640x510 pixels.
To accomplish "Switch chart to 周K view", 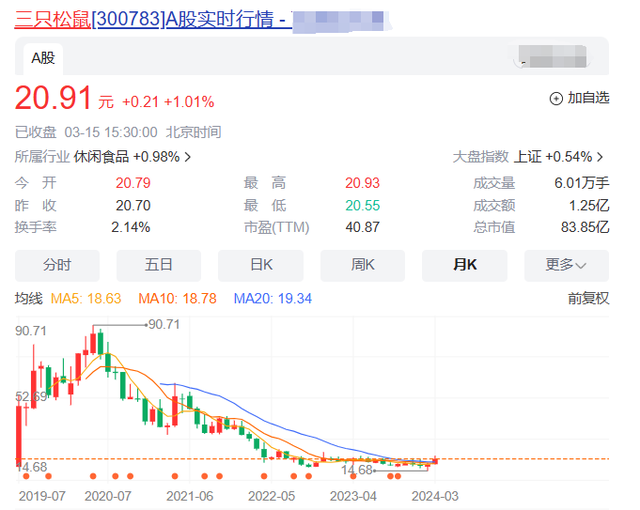I will coord(362,265).
